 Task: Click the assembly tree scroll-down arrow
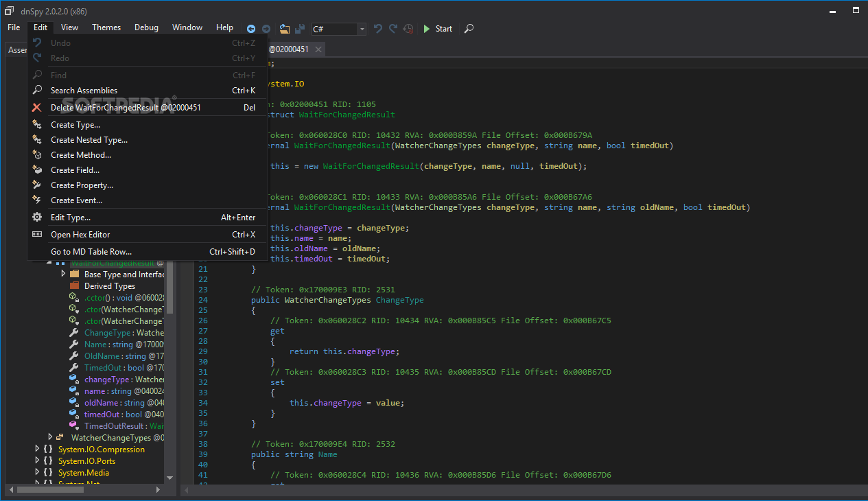pyautogui.click(x=170, y=478)
